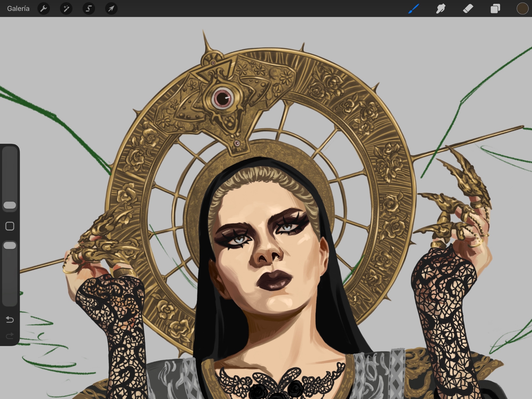Return to Galería
The width and height of the screenshot is (532, 399).
18,9
